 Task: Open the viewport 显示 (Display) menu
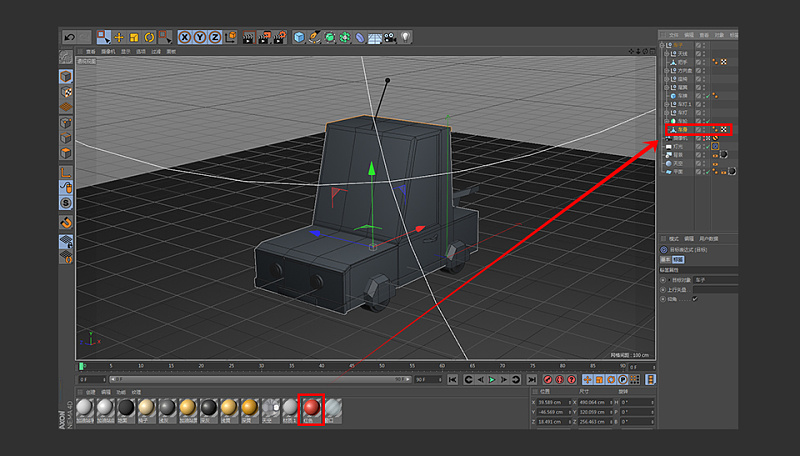[x=126, y=52]
